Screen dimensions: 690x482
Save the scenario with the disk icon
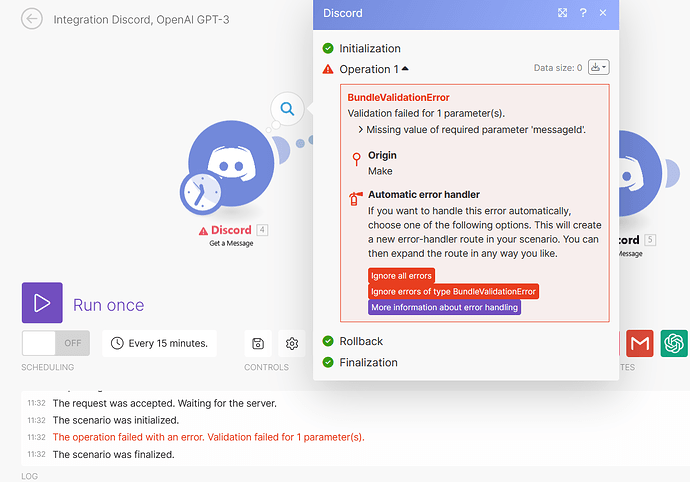click(x=258, y=343)
